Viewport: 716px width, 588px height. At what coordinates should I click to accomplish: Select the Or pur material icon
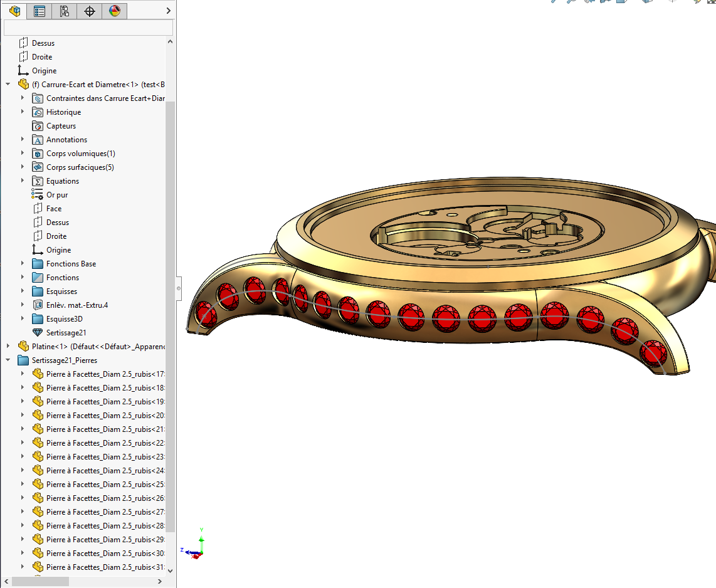pos(38,195)
